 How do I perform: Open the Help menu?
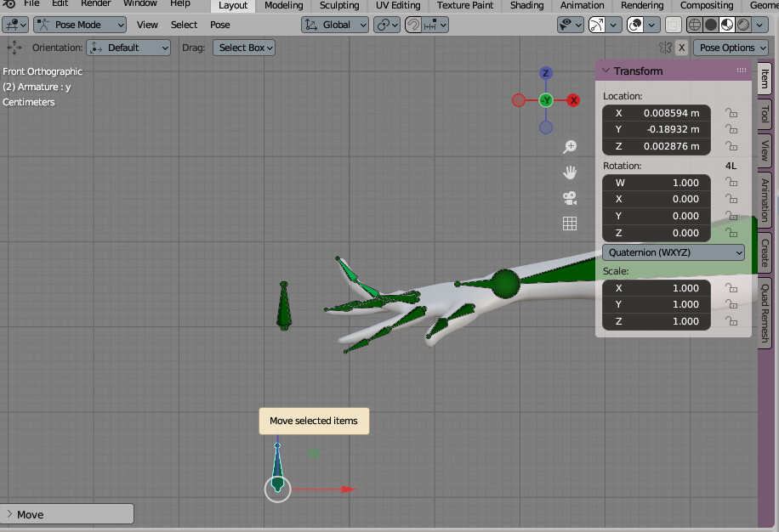pos(179,3)
